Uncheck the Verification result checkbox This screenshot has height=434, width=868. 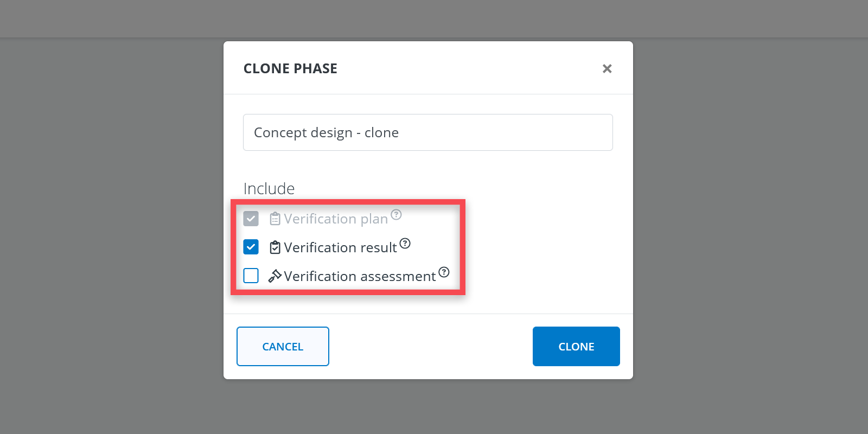click(x=251, y=247)
